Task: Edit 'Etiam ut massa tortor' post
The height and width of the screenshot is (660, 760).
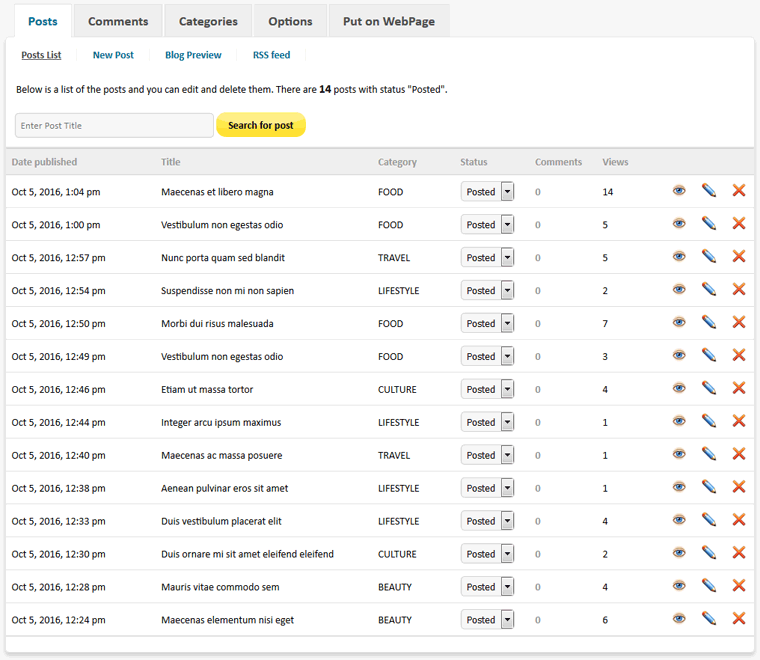Action: coord(709,388)
